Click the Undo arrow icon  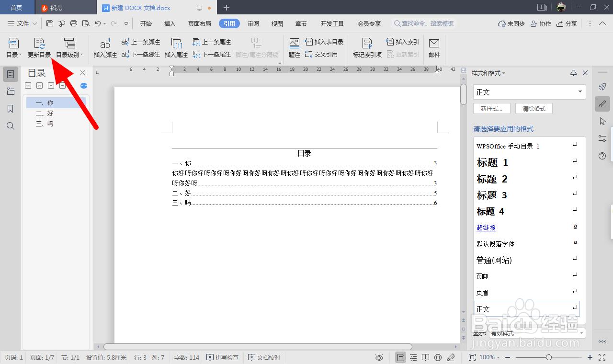click(x=98, y=23)
